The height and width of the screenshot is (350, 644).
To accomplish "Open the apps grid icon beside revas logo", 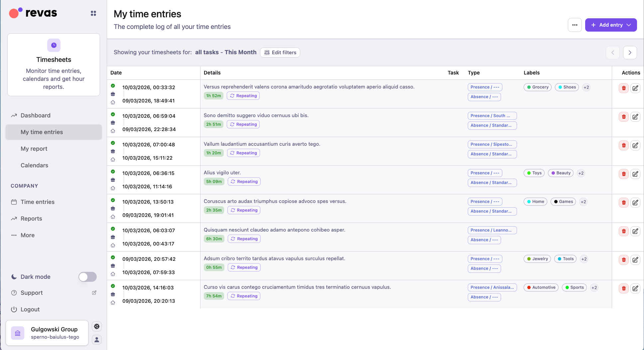I will pyautogui.click(x=93, y=13).
